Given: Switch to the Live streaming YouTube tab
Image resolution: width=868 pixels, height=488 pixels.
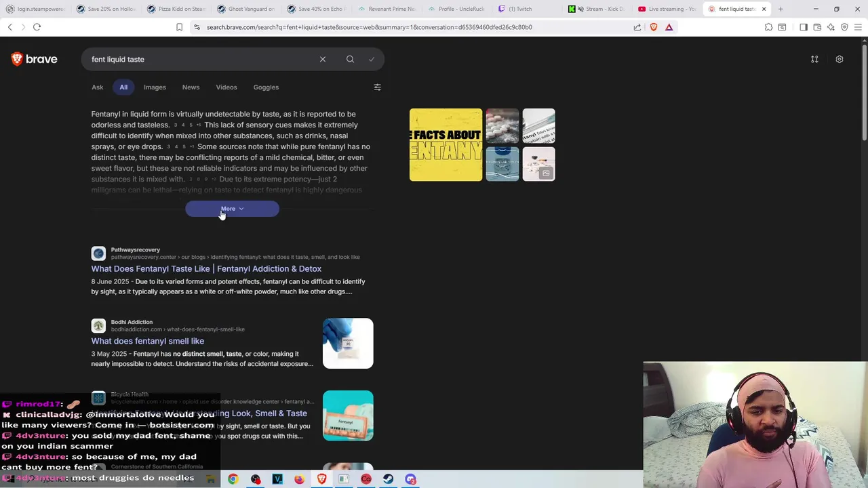Looking at the screenshot, I should click(x=667, y=9).
